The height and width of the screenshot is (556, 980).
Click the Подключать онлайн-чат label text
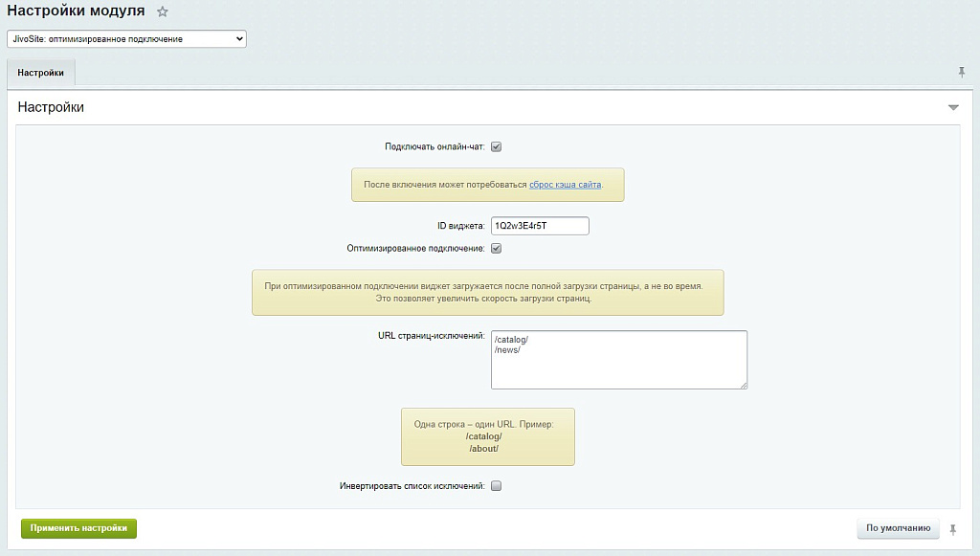click(x=434, y=147)
